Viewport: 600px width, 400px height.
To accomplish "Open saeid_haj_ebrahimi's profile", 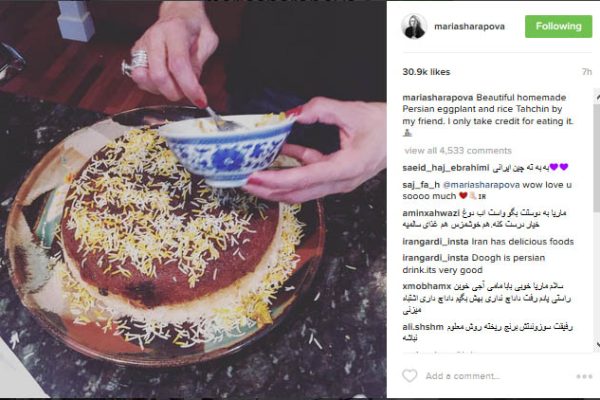I will (446, 168).
